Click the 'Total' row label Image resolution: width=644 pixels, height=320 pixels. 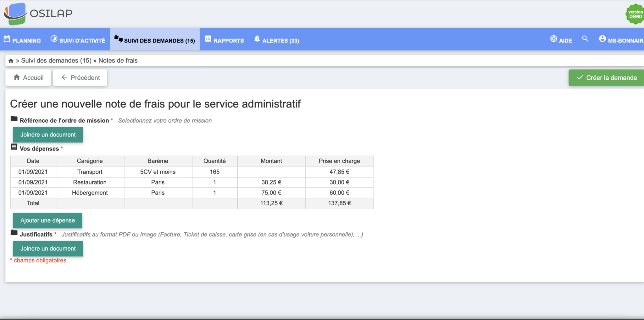point(33,203)
